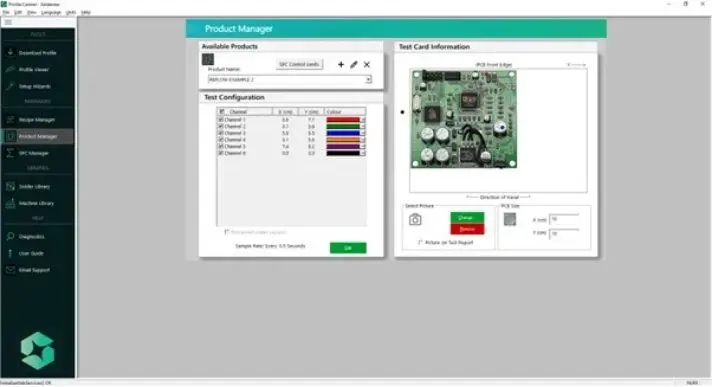The height and width of the screenshot is (387, 712).
Task: Click the PCB X size input field
Action: tap(564, 219)
